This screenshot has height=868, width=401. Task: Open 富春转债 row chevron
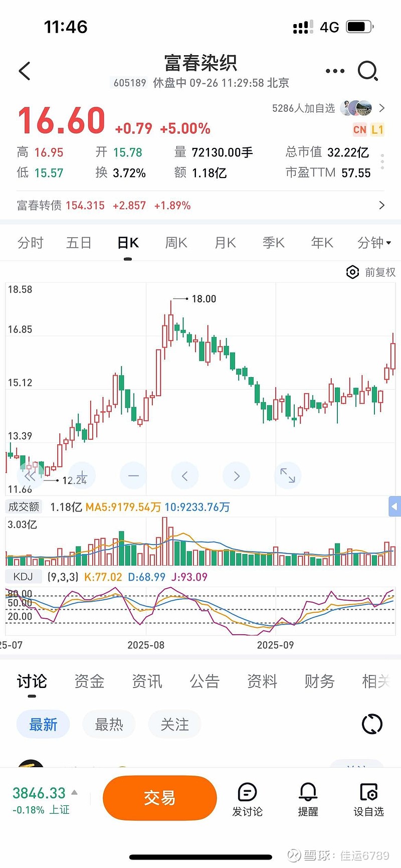(382, 205)
